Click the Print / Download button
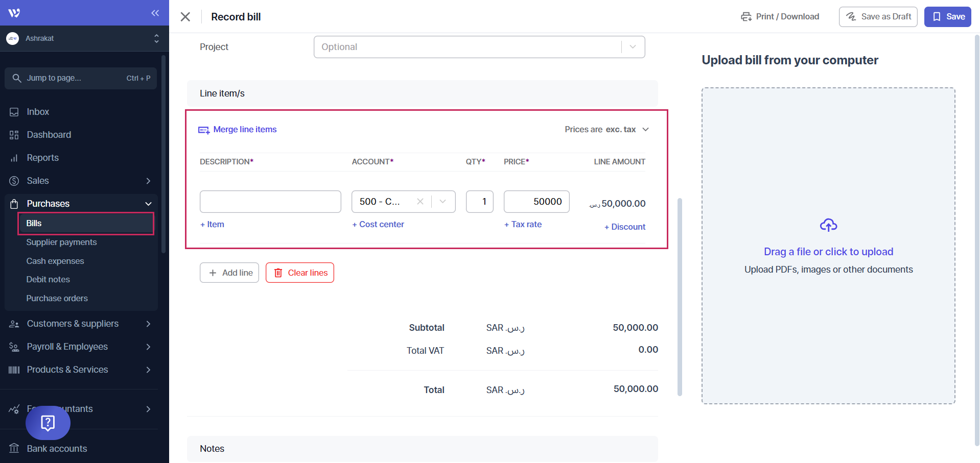Screen dimensions: 980x463 point(780,17)
